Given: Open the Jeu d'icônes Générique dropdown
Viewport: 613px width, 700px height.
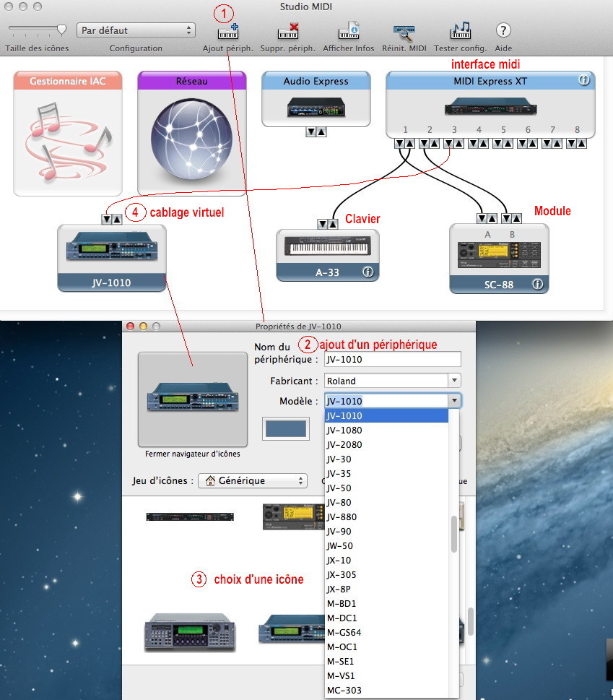Looking at the screenshot, I should (252, 480).
